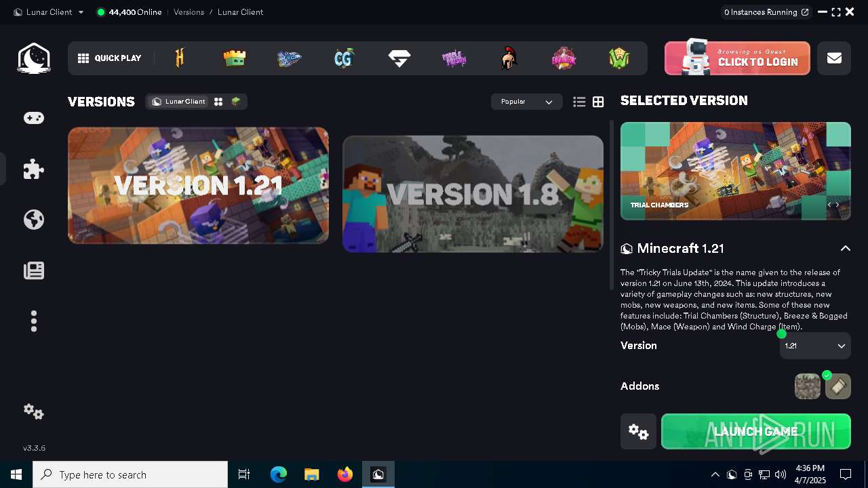The height and width of the screenshot is (488, 868).
Task: Open the white diamond-shaped server icon
Action: (399, 59)
